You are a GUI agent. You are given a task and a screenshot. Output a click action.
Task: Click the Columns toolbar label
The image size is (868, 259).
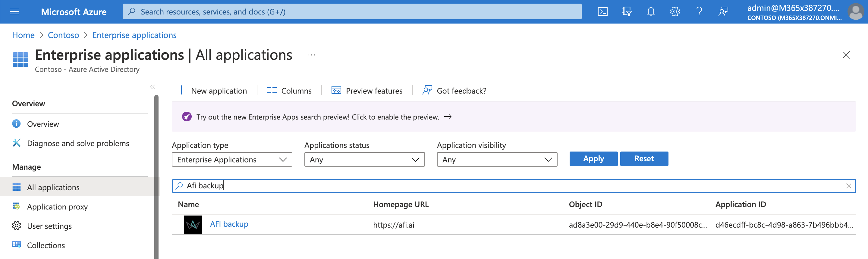point(296,91)
